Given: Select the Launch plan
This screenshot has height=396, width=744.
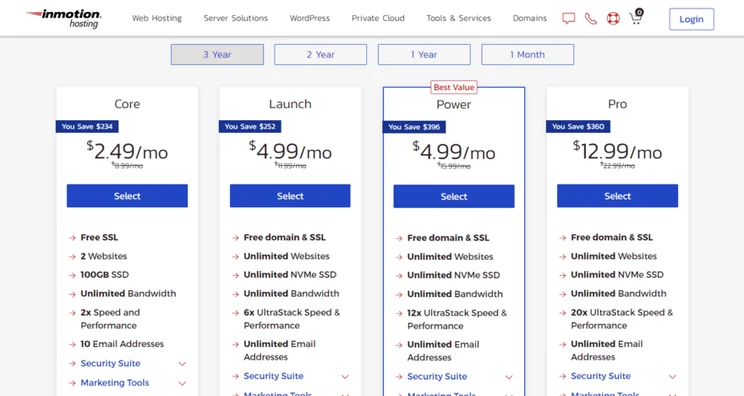Looking at the screenshot, I should point(290,196).
